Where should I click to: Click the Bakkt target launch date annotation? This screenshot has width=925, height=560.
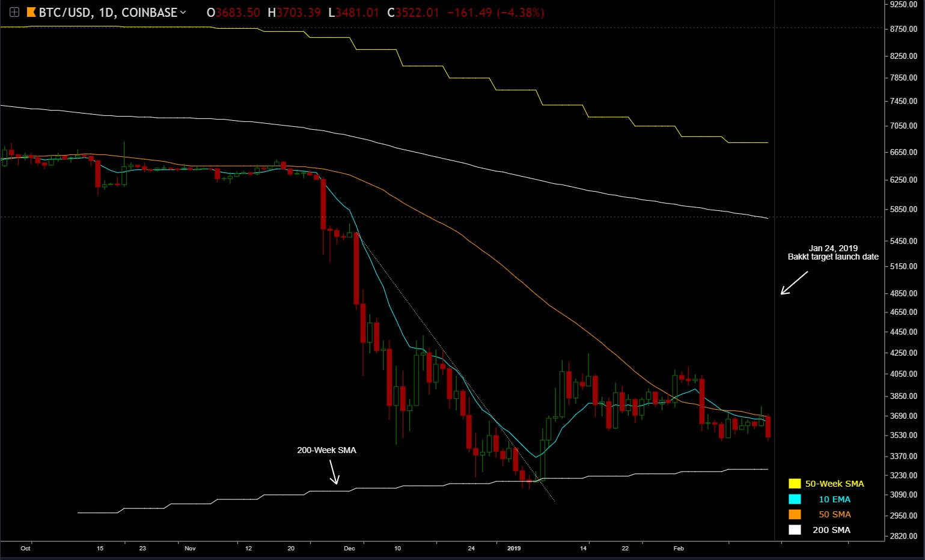(833, 252)
